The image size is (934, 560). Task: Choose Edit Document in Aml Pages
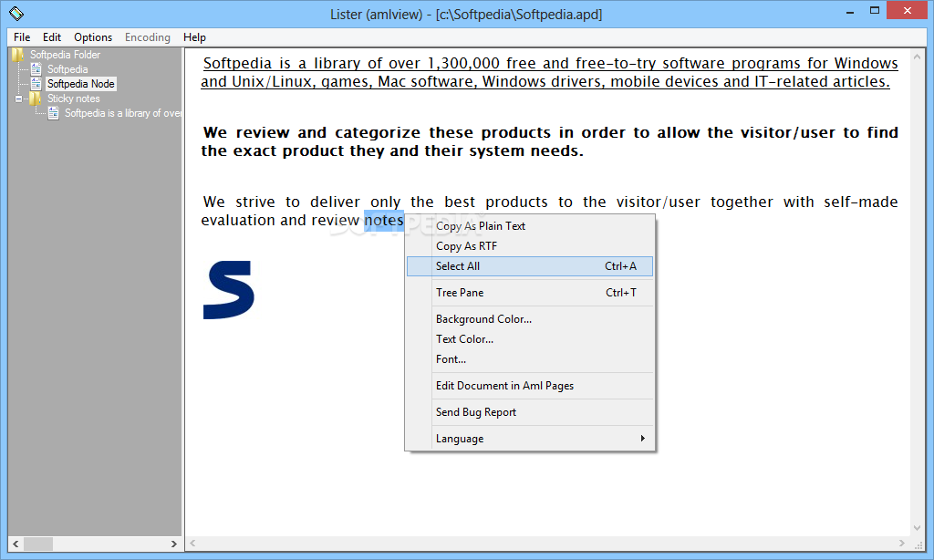tap(530, 386)
